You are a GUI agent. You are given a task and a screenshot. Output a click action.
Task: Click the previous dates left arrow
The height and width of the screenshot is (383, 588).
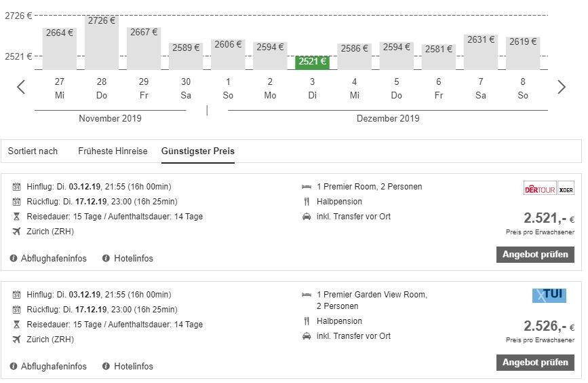click(21, 87)
